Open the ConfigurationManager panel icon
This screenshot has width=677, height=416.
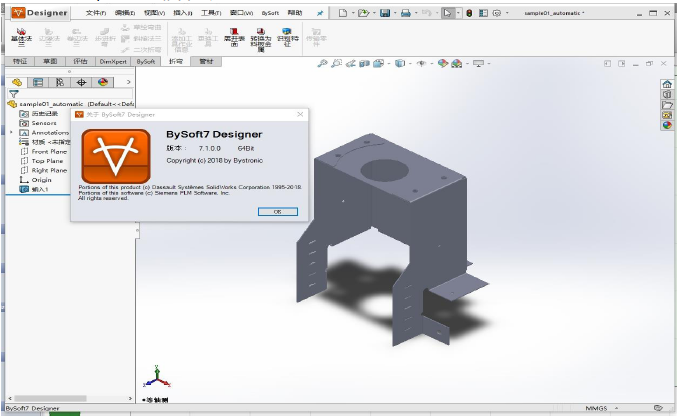[60, 82]
